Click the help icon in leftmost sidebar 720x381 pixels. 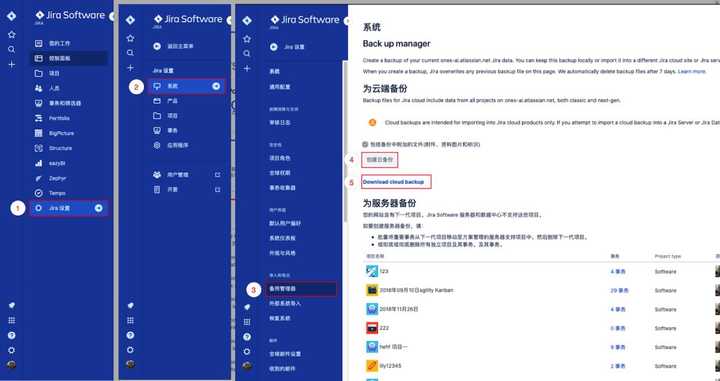(x=11, y=336)
